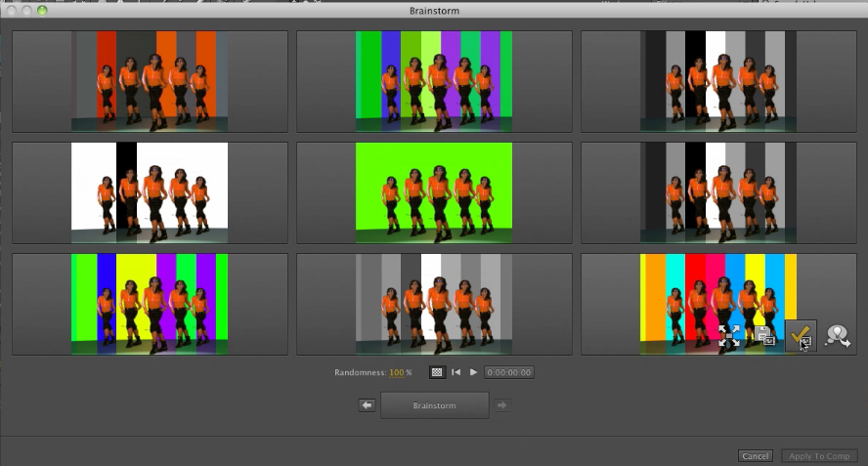Click Apply To Composition checkmark icon

tap(801, 335)
